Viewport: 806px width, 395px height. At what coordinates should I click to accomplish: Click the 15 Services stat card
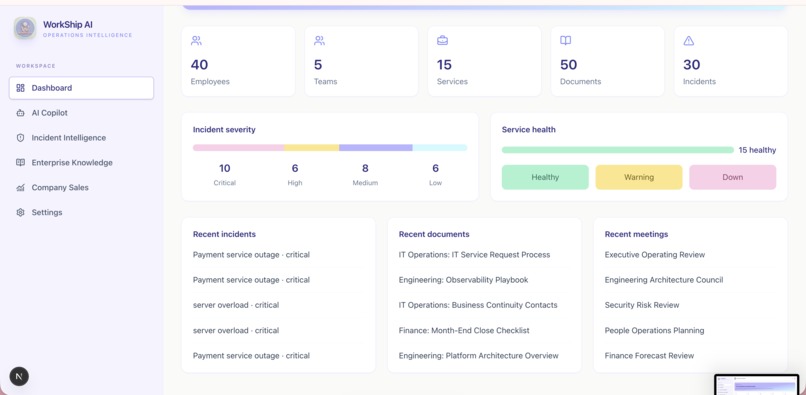pyautogui.click(x=485, y=61)
